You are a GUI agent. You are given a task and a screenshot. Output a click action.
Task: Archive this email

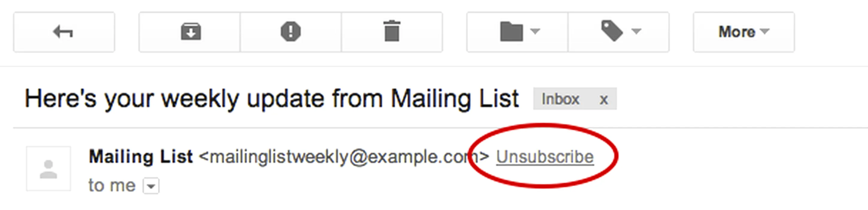pos(190,32)
